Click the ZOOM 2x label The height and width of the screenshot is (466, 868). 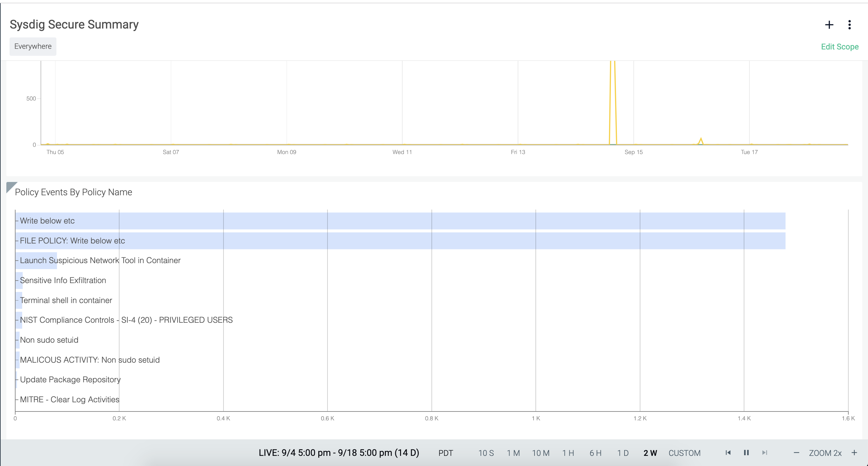[x=825, y=453]
